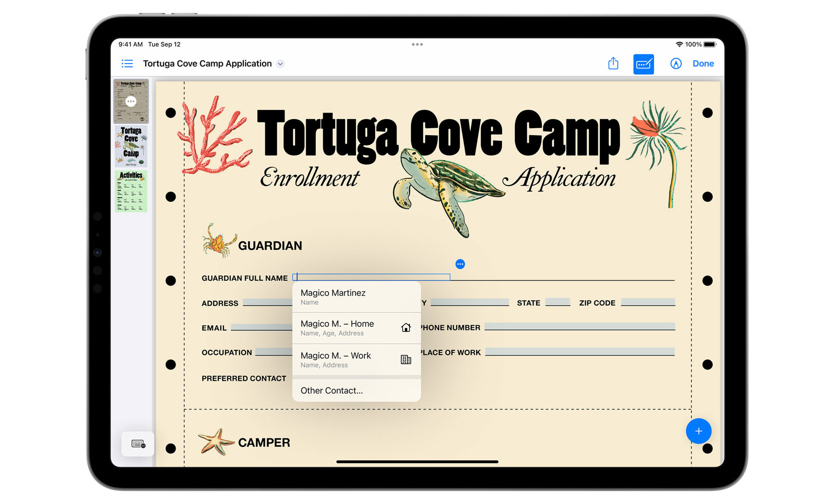The image size is (835, 504).
Task: Click the Phone Number field
Action: click(x=580, y=326)
